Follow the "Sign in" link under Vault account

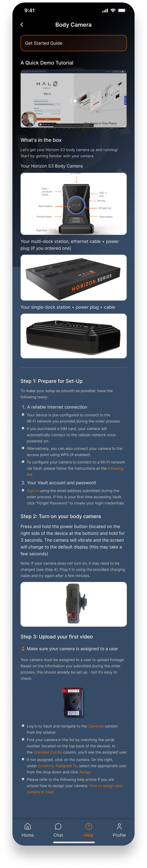tap(32, 491)
